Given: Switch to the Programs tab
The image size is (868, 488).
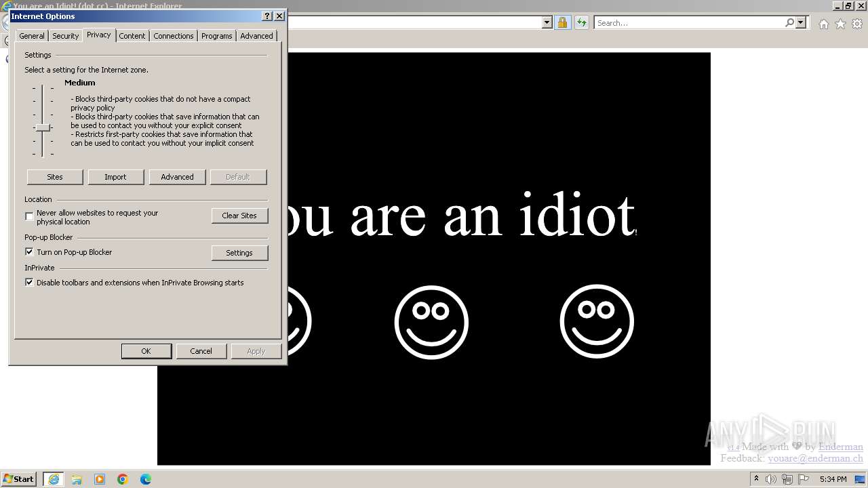Looking at the screenshot, I should pos(217,36).
